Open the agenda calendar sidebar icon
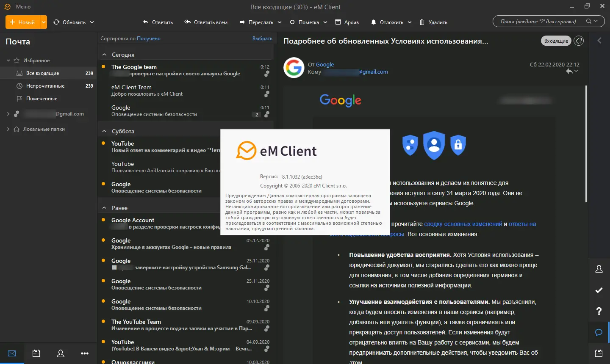Screen dimensions: 610x364 tap(599, 353)
